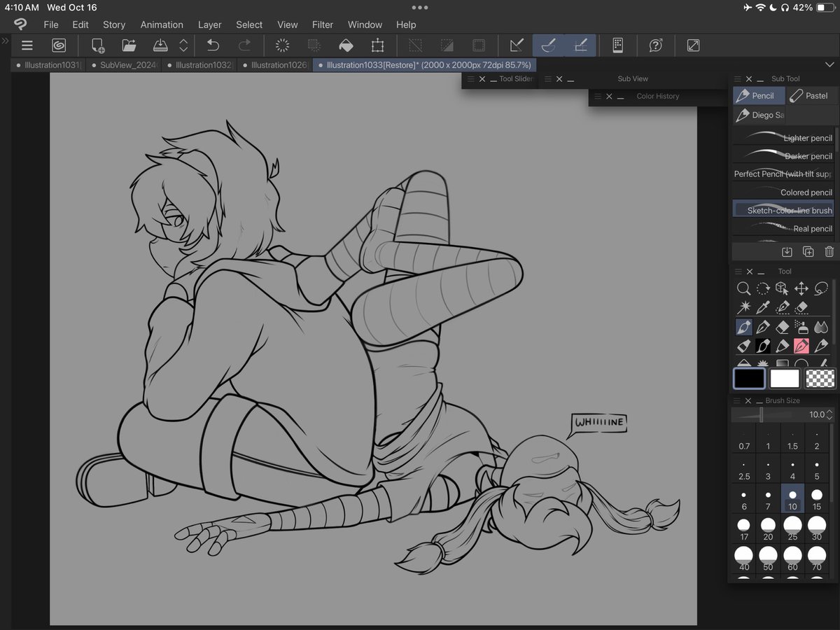Click the Clip Studio logo icon
This screenshot has height=630, width=840.
pos(20,24)
